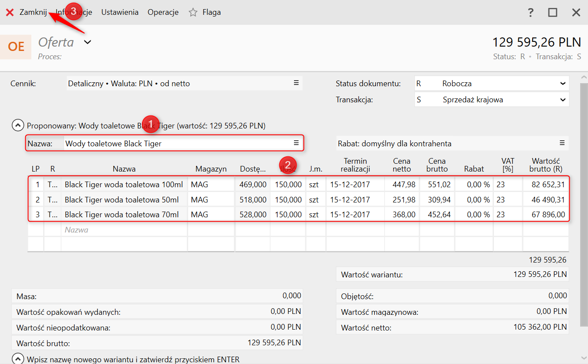Open the Ustawienia menu
The width and height of the screenshot is (588, 364).
(x=120, y=12)
